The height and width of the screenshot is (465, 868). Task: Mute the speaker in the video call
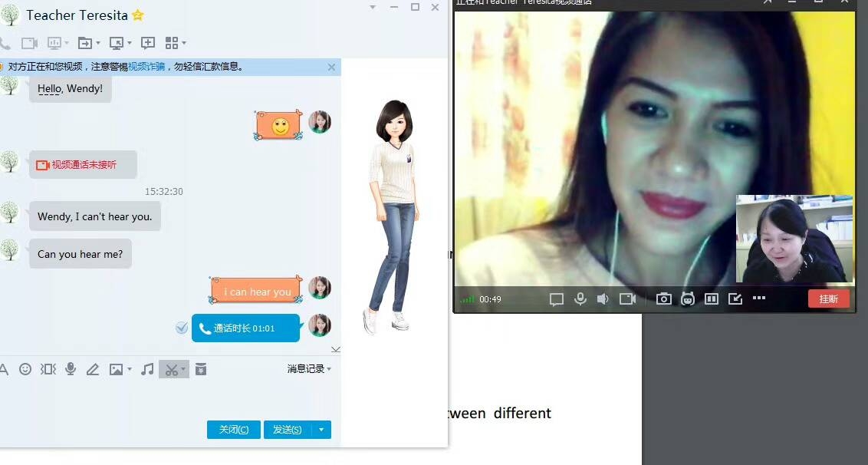click(x=603, y=299)
